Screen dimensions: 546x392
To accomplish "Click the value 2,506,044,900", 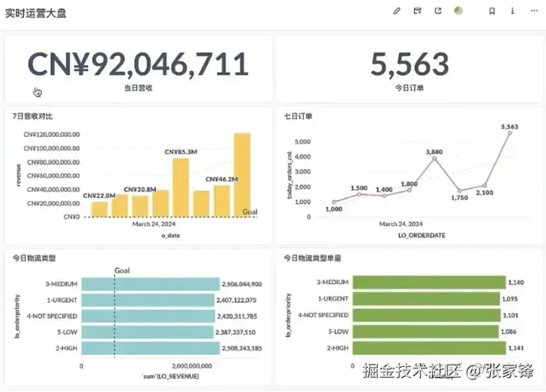I will [242, 284].
